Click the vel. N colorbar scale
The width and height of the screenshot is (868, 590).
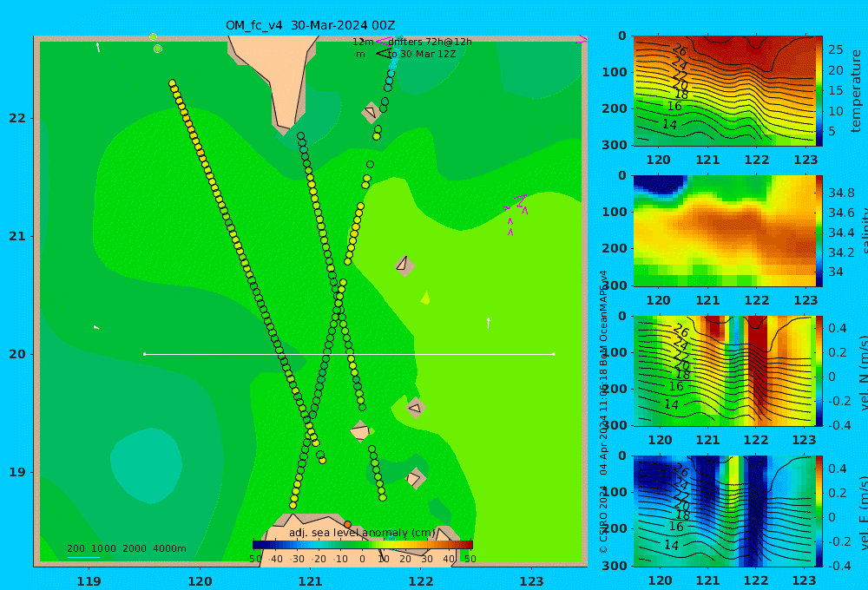tap(819, 370)
